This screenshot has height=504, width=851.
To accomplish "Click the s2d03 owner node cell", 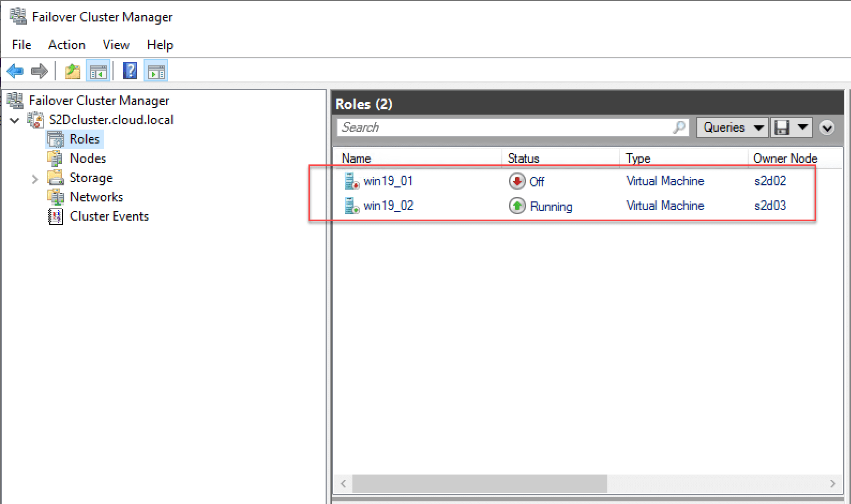I will point(770,206).
